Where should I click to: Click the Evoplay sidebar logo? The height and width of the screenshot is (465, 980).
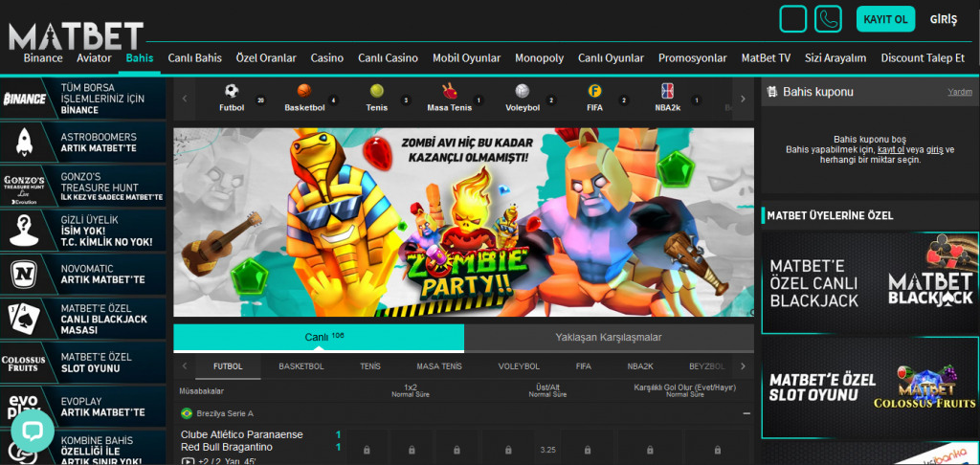coord(23,407)
